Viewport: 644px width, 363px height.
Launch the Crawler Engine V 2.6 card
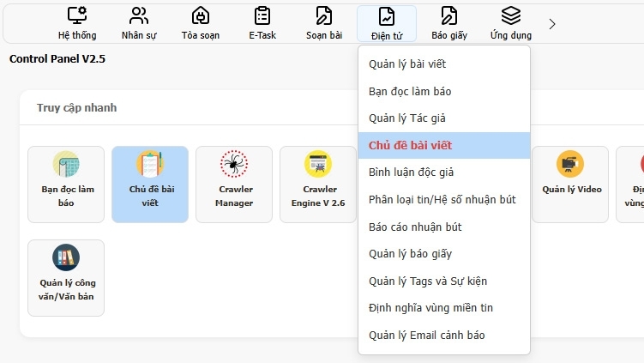[x=318, y=185]
